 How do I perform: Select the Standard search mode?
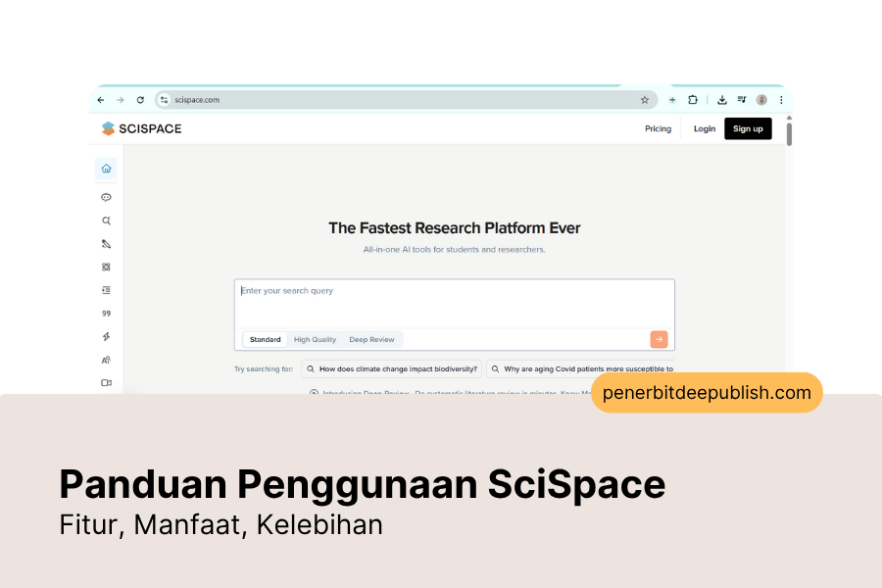(265, 339)
